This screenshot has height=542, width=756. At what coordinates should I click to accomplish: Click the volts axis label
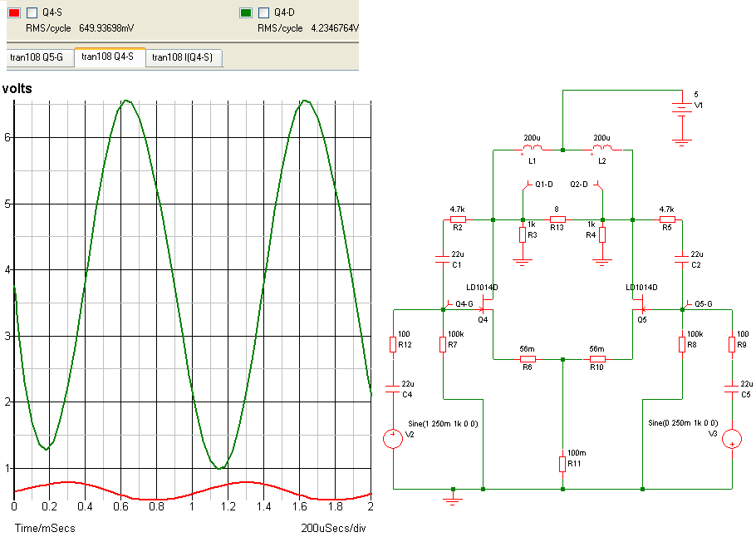click(17, 88)
